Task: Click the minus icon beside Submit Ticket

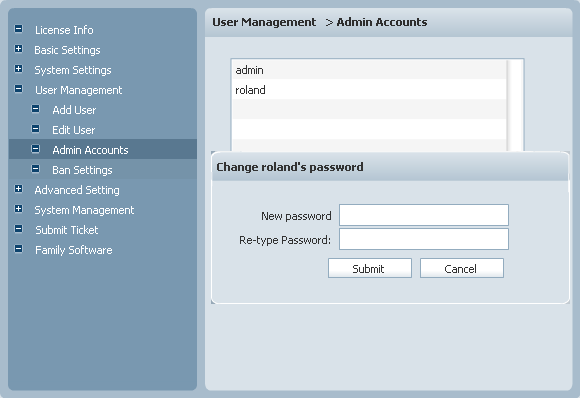Action: (x=18, y=229)
